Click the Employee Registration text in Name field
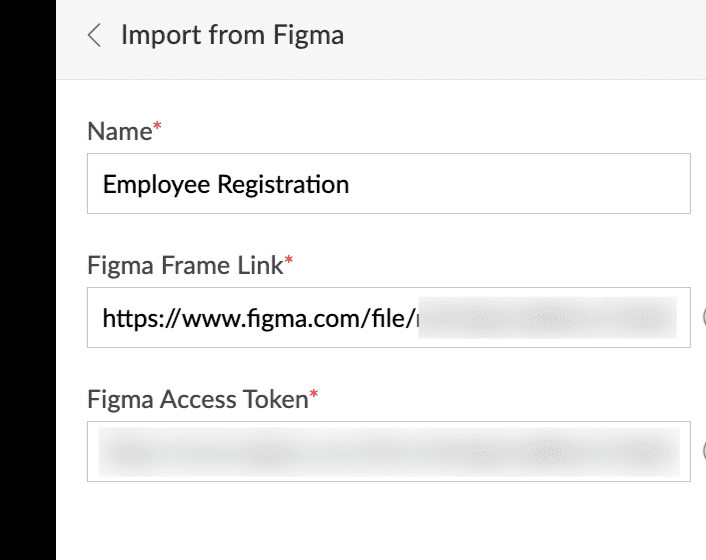The height and width of the screenshot is (560, 706). click(226, 185)
